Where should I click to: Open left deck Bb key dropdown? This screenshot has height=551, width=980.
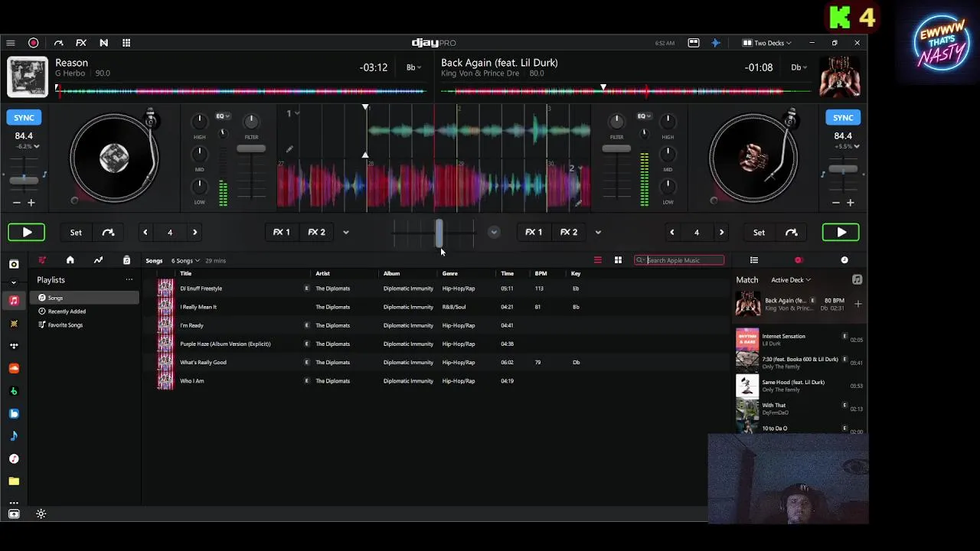click(414, 67)
